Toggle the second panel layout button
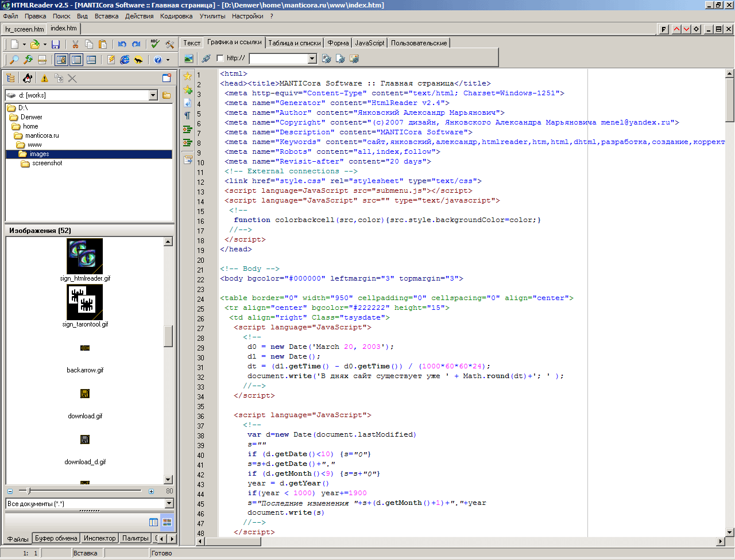This screenshot has height=560, width=735. click(x=76, y=60)
